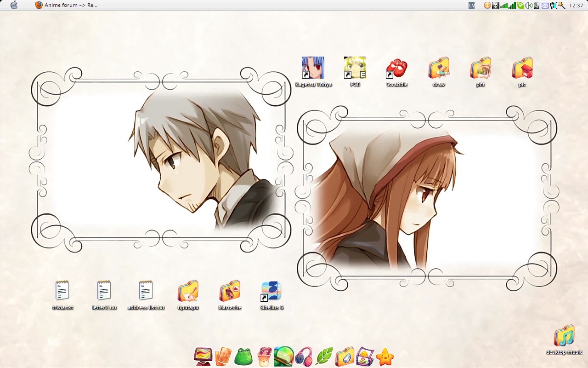The height and width of the screenshot is (368, 588).
Task: Click the magic wand tray icon
Action: pyautogui.click(x=561, y=6)
